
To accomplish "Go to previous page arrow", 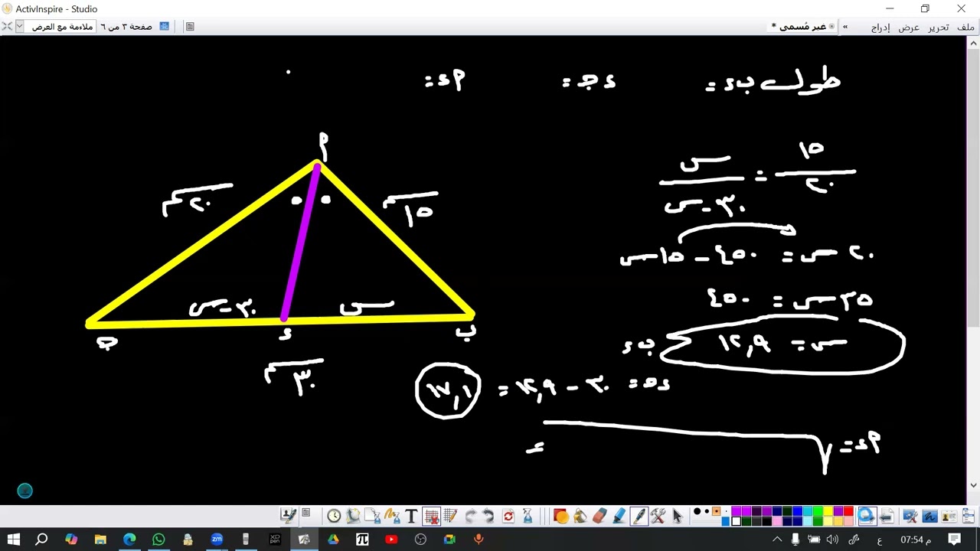I will pyautogui.click(x=886, y=516).
